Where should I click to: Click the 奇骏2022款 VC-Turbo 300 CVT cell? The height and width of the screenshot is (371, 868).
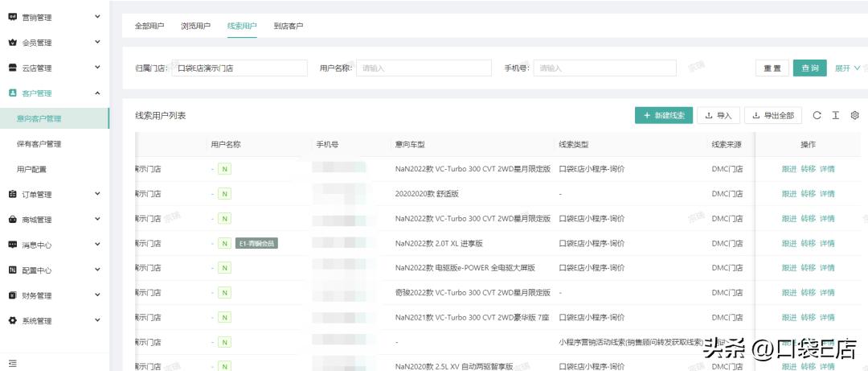tap(473, 293)
